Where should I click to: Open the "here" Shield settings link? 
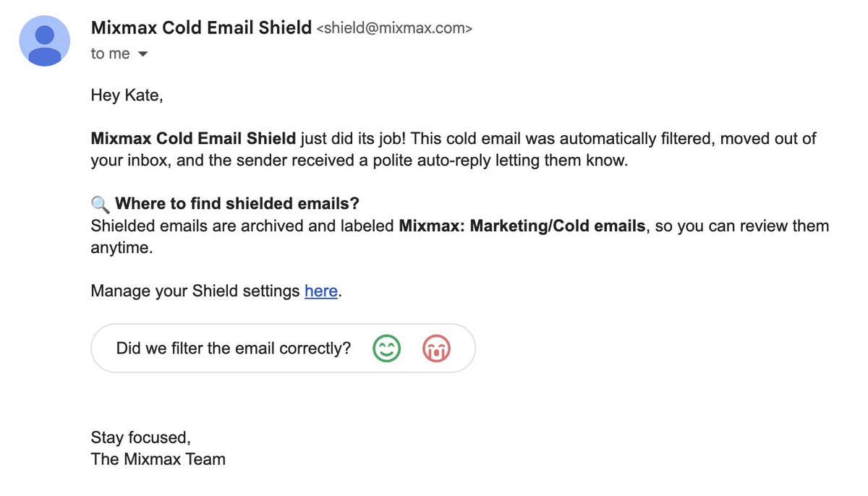pos(321,291)
